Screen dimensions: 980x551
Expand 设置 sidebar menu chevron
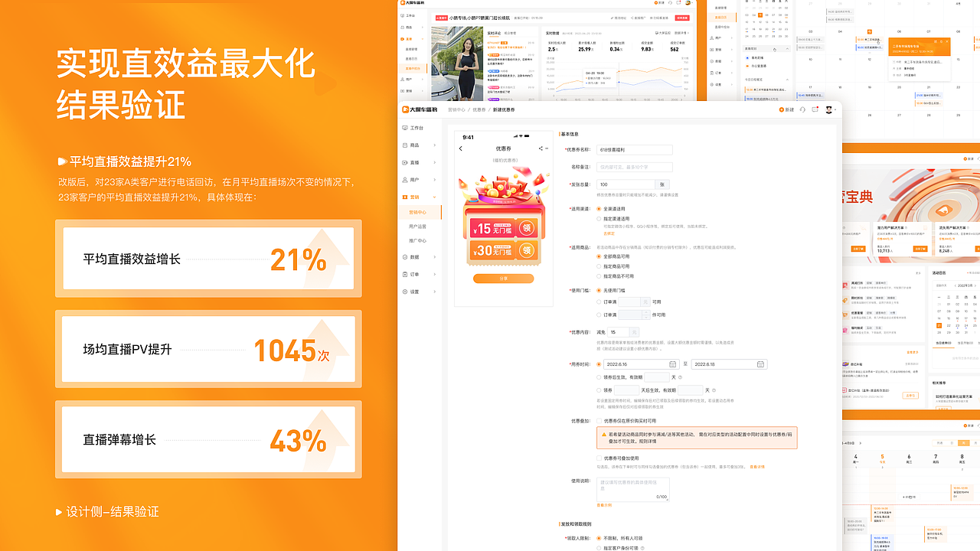tap(435, 292)
